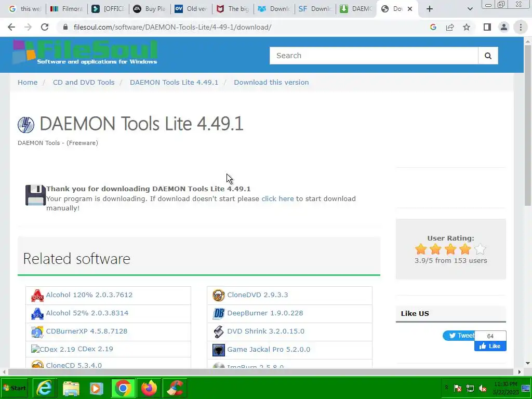The height and width of the screenshot is (399, 532).
Task: Click the Game Jackal Pro icon
Action: (219, 350)
